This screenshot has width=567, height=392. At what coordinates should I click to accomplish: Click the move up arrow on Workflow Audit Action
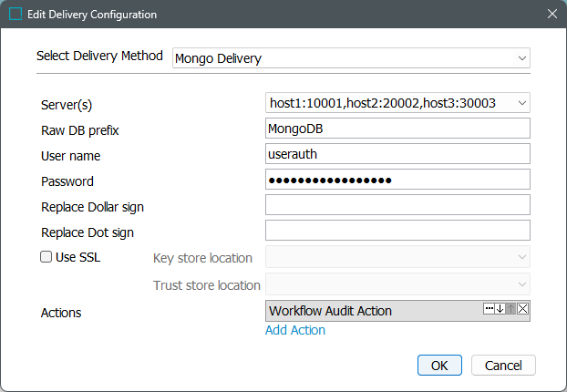511,309
